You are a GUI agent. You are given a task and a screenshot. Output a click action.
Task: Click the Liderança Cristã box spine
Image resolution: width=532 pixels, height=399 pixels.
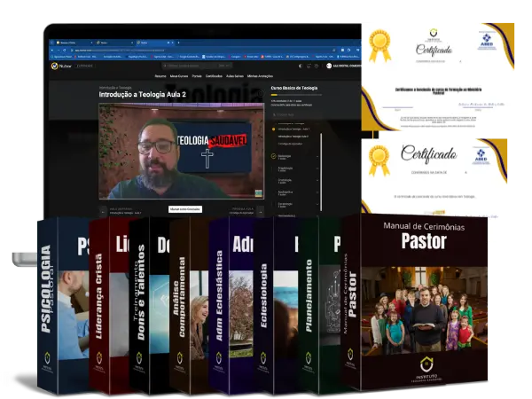click(99, 305)
